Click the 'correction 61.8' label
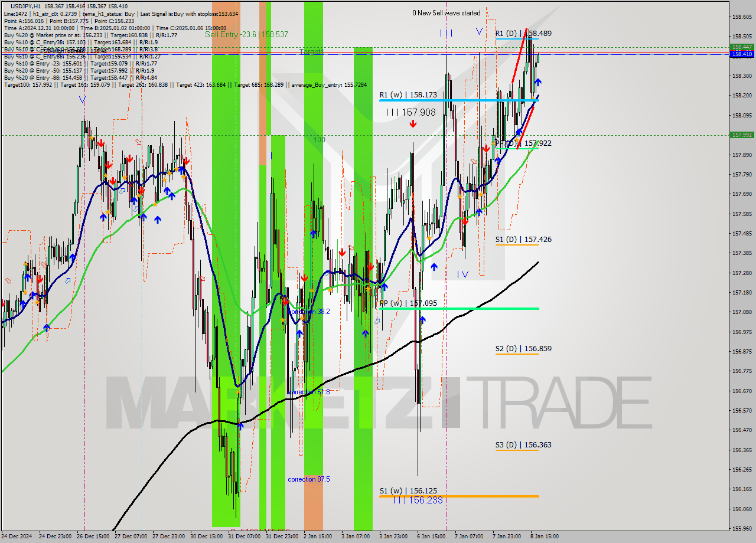Image resolution: width=756 pixels, height=543 pixels. click(x=309, y=392)
